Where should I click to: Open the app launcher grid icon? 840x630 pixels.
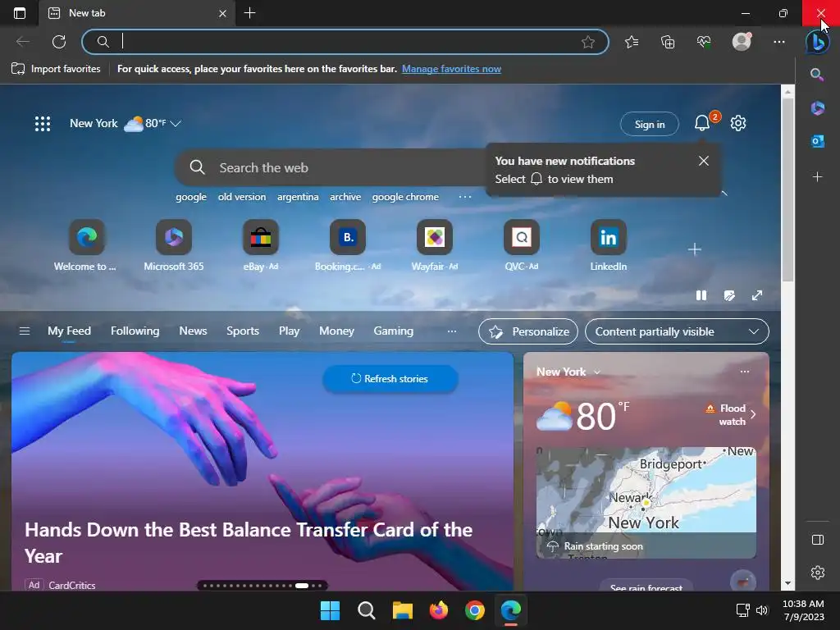pos(43,124)
